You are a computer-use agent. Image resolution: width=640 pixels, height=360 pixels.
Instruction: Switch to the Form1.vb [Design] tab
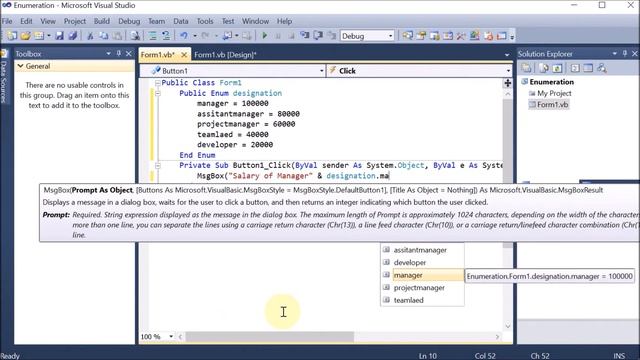point(225,55)
